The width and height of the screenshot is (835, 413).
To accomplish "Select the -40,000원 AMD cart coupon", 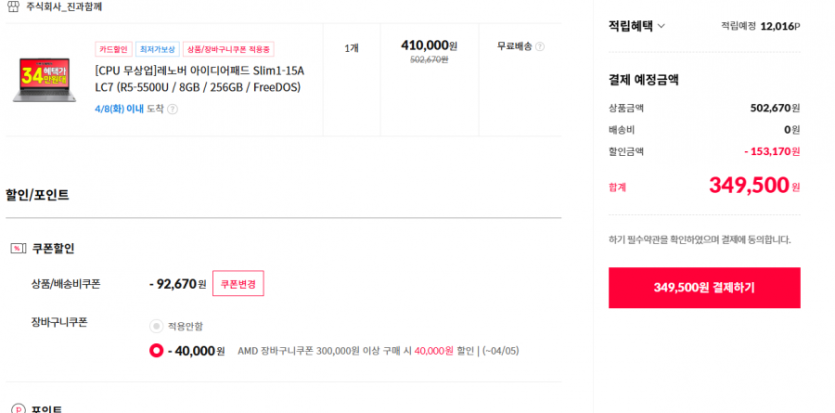I will (156, 351).
